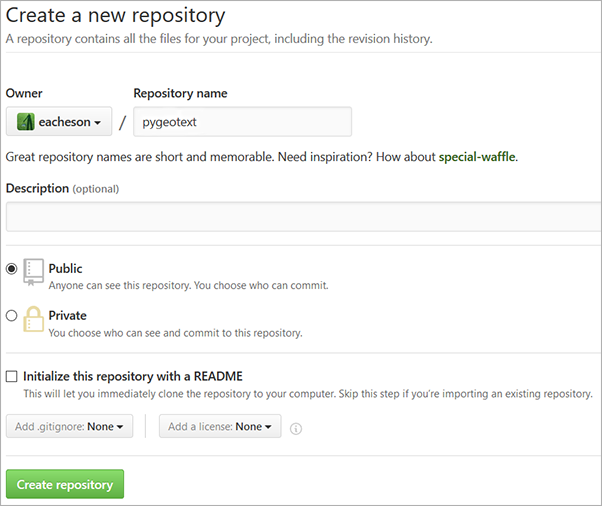Open the Owner dropdown showing eacheson

59,122
